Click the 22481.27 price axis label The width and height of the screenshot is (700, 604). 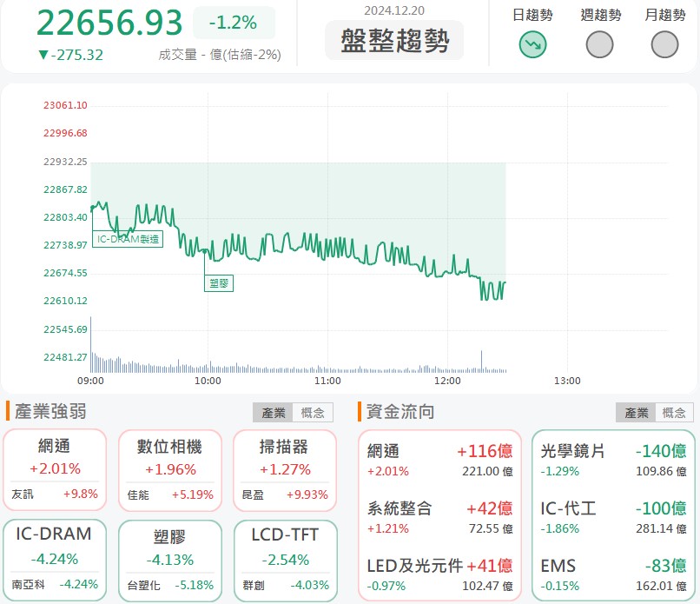[65, 357]
